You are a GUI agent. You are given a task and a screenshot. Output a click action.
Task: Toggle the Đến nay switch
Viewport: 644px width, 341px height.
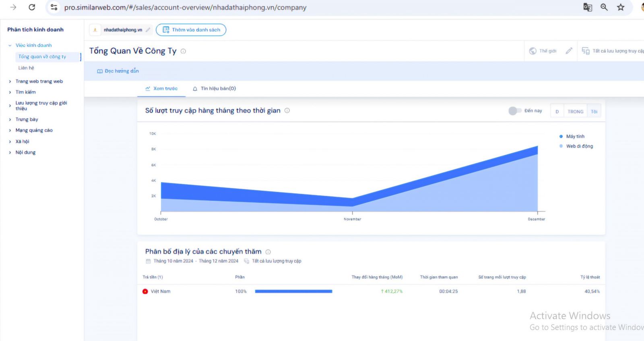[x=514, y=111]
